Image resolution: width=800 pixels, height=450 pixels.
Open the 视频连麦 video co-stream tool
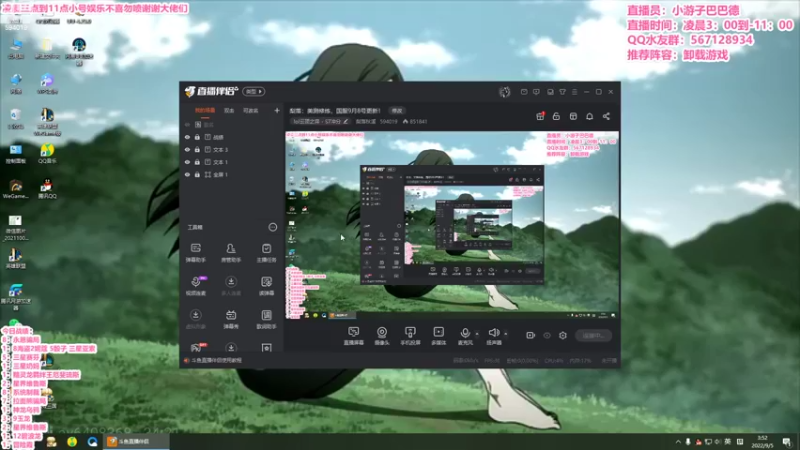click(195, 286)
